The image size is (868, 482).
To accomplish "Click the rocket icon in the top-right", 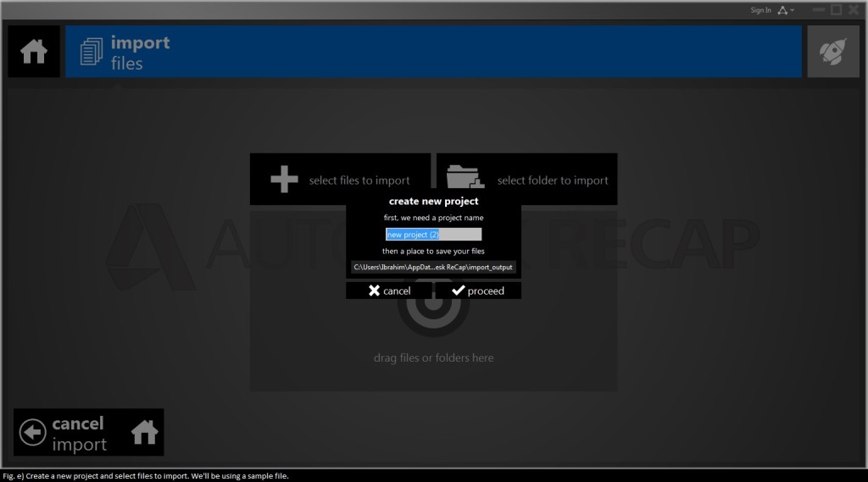I will click(x=832, y=52).
